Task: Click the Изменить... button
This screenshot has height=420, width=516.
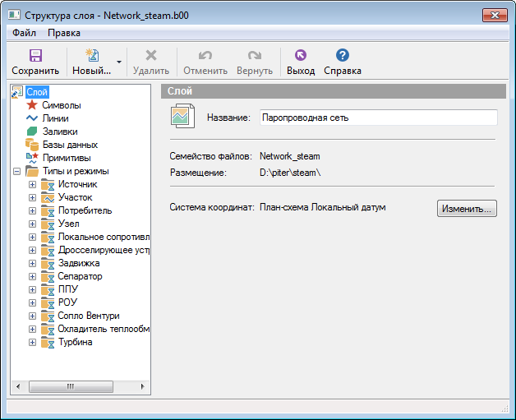Action: point(467,209)
